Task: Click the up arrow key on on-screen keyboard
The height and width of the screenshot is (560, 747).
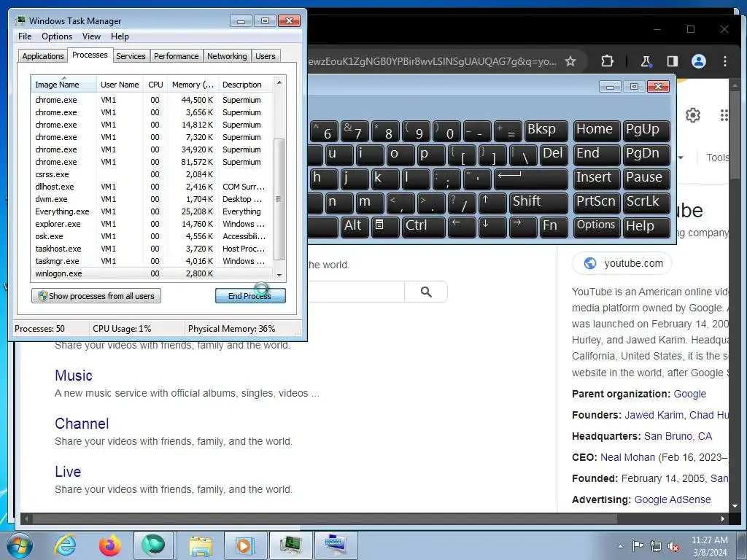Action: [x=492, y=203]
